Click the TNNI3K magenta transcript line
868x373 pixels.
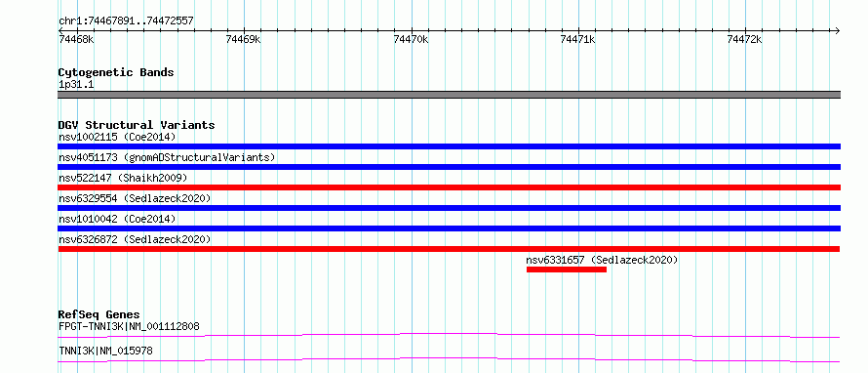[x=449, y=359]
